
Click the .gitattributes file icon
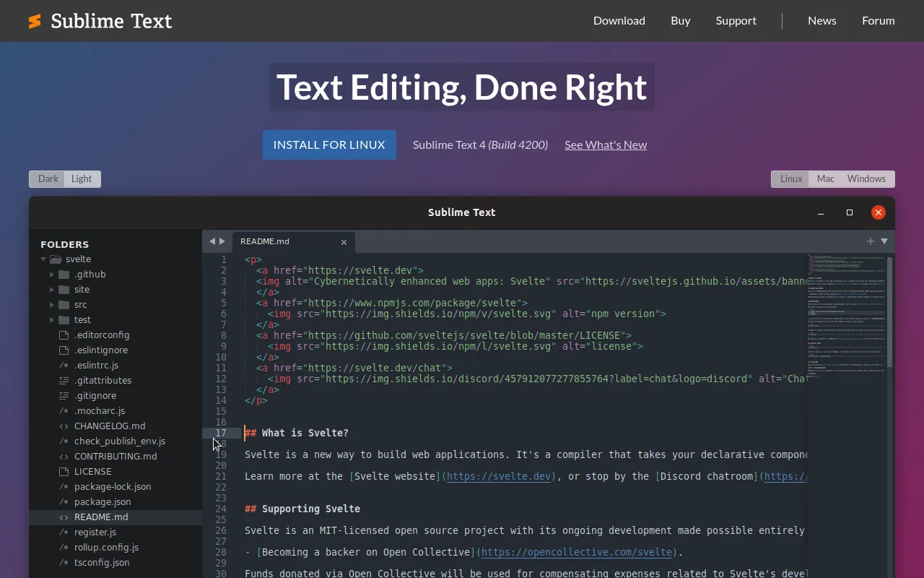pos(64,381)
